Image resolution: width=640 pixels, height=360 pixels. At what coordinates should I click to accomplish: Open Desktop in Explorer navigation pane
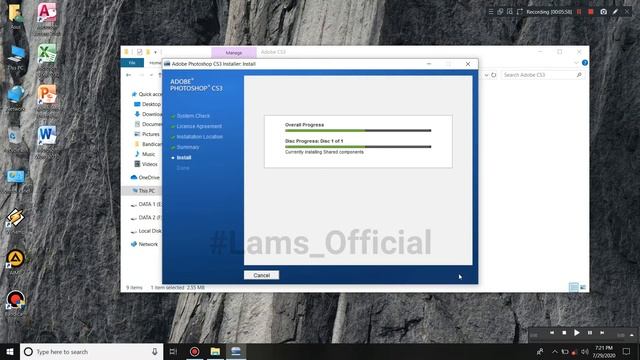(148, 104)
